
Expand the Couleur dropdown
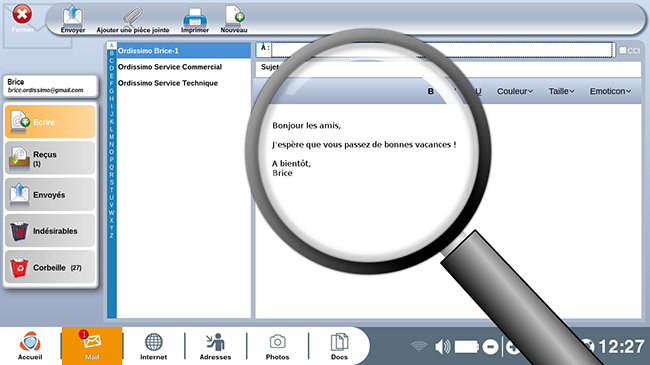tap(515, 91)
